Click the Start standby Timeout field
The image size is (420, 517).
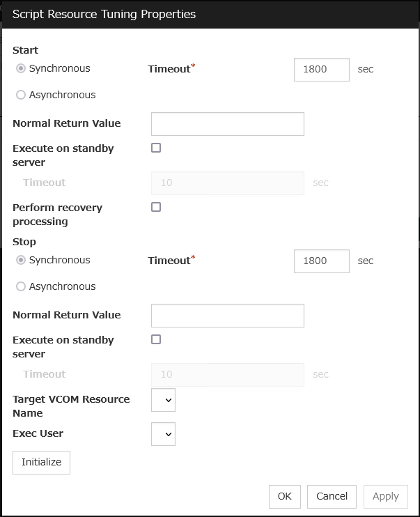tap(227, 183)
